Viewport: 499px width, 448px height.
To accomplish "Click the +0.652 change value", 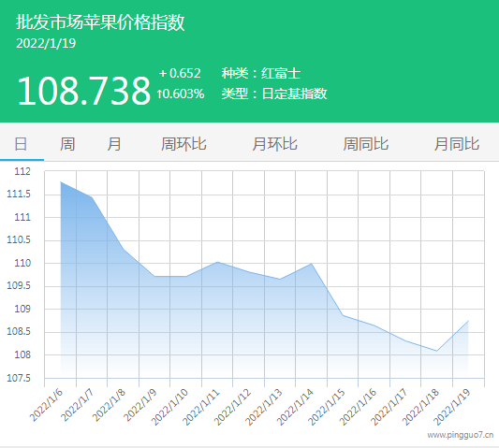I will (180, 74).
